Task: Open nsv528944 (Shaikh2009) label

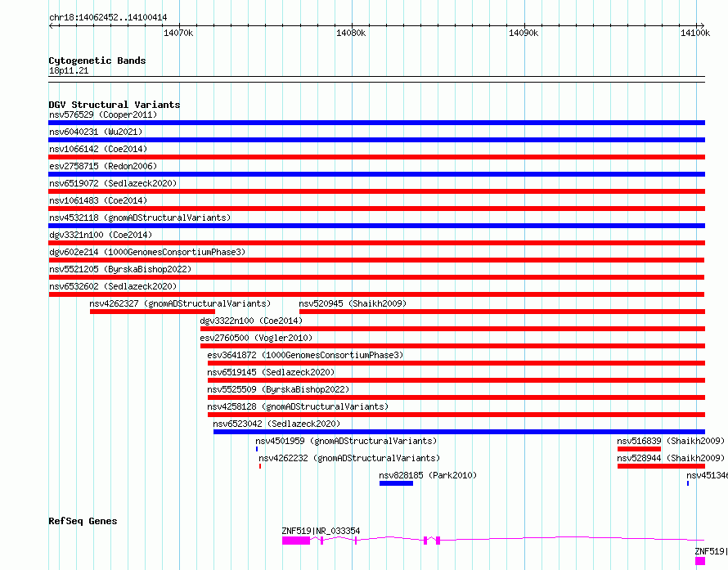Action: click(671, 458)
